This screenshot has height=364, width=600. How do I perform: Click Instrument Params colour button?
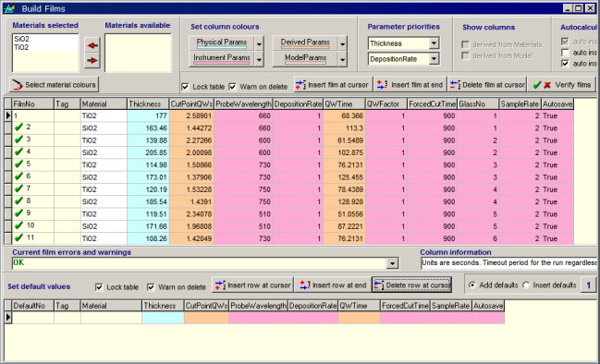point(222,59)
